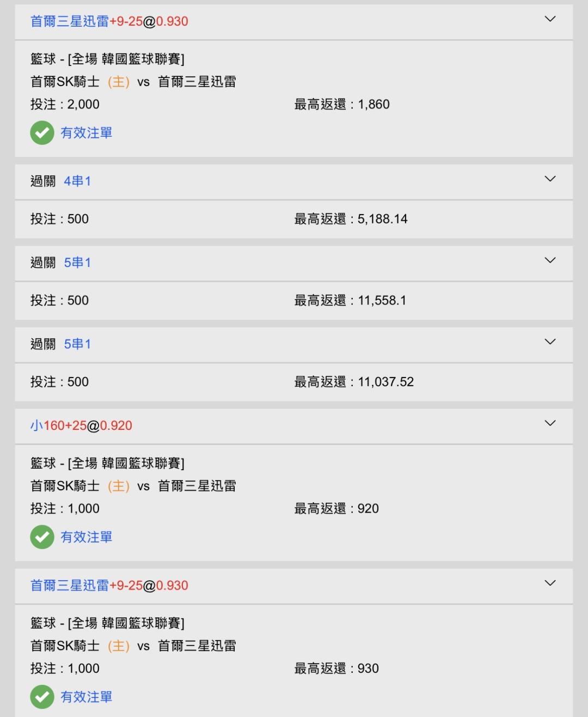Open 有效注單 link under the 920 return bet
The image size is (588, 717).
[x=86, y=537]
